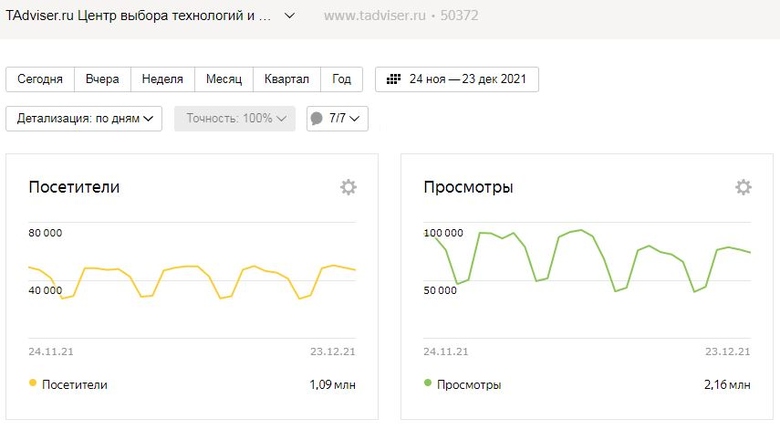The height and width of the screenshot is (430, 780).
Task: Choose the Год period tab
Action: (x=342, y=79)
